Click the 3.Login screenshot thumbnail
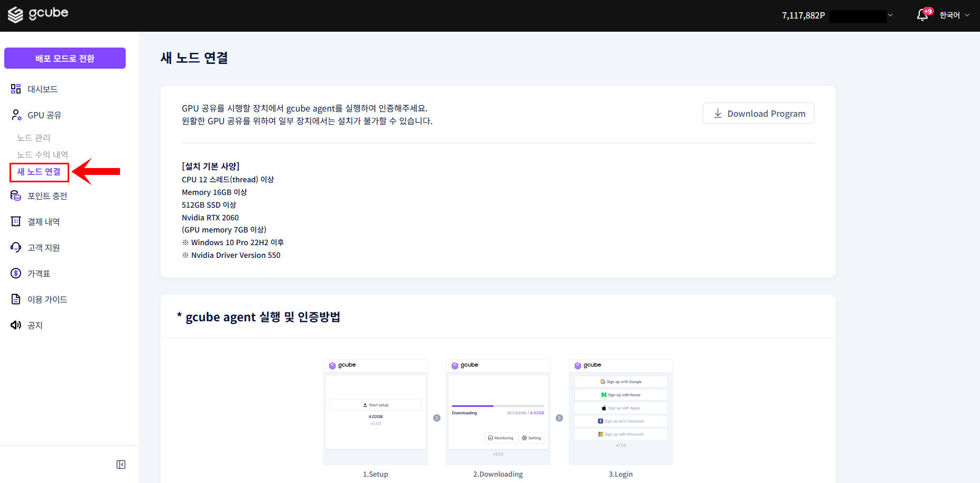This screenshot has width=980, height=483. tap(621, 412)
